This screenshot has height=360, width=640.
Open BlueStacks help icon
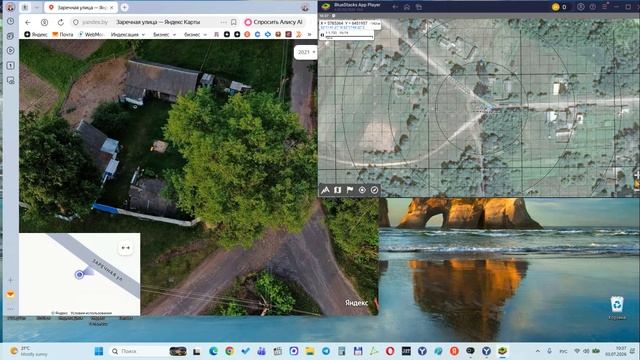[593, 7]
